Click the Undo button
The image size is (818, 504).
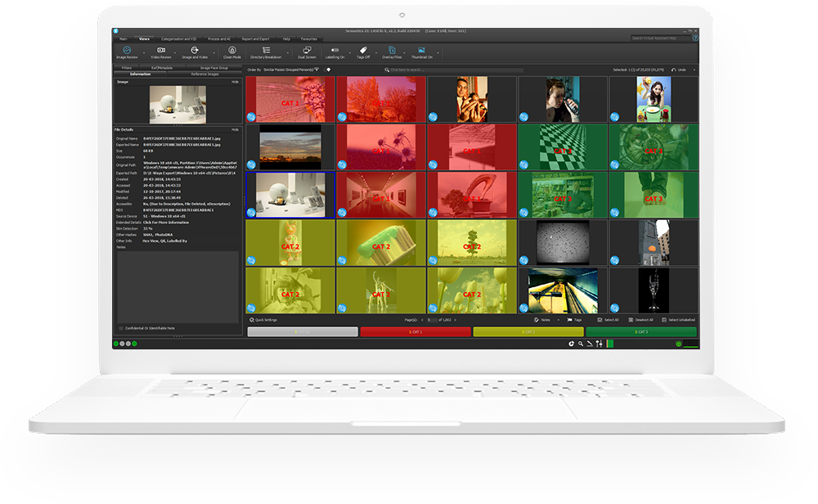(679, 70)
